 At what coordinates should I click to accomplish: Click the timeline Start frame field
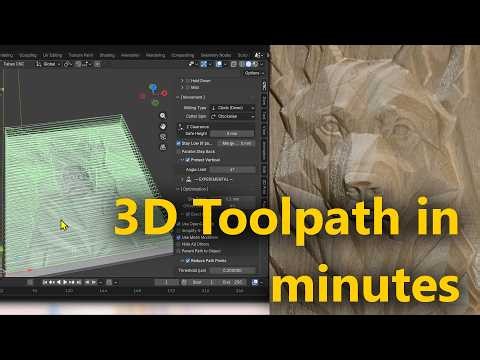[x=202, y=282]
